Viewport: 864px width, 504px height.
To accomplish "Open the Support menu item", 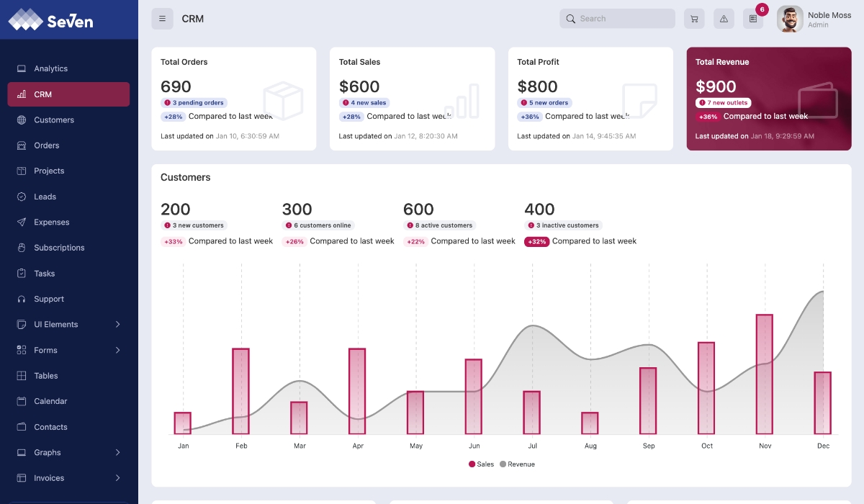I will (x=68, y=299).
